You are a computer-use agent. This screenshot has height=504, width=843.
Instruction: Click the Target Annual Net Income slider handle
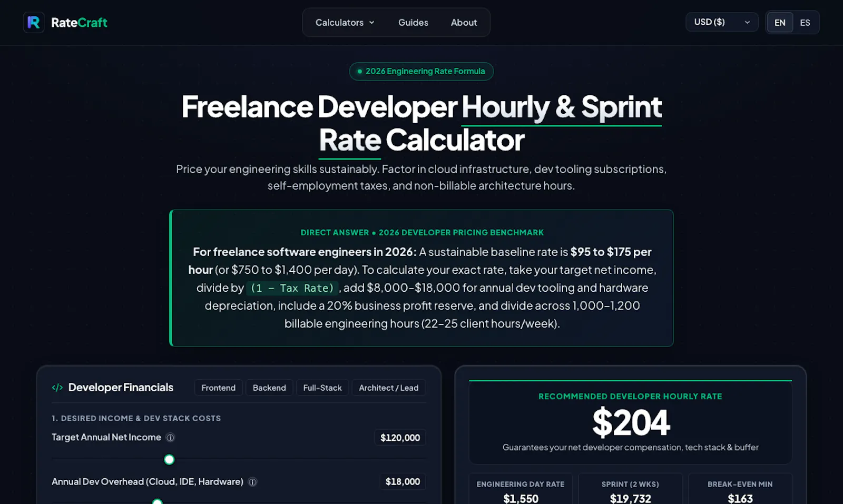pyautogui.click(x=169, y=459)
